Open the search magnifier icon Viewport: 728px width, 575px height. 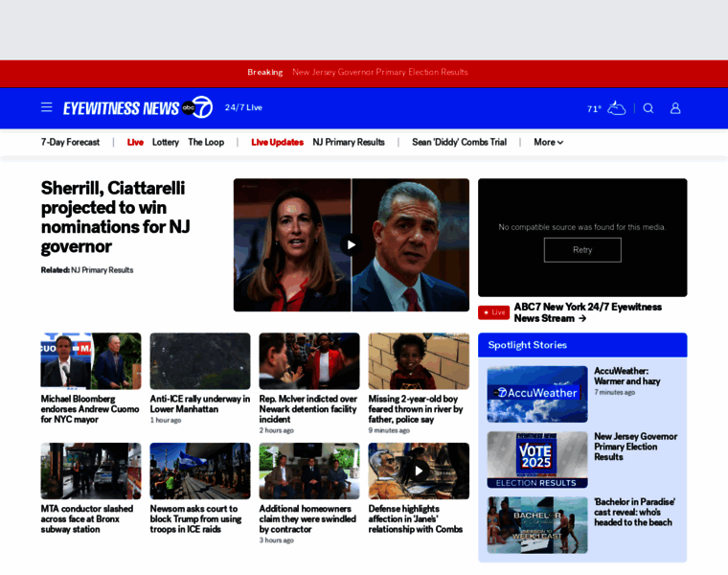point(648,108)
